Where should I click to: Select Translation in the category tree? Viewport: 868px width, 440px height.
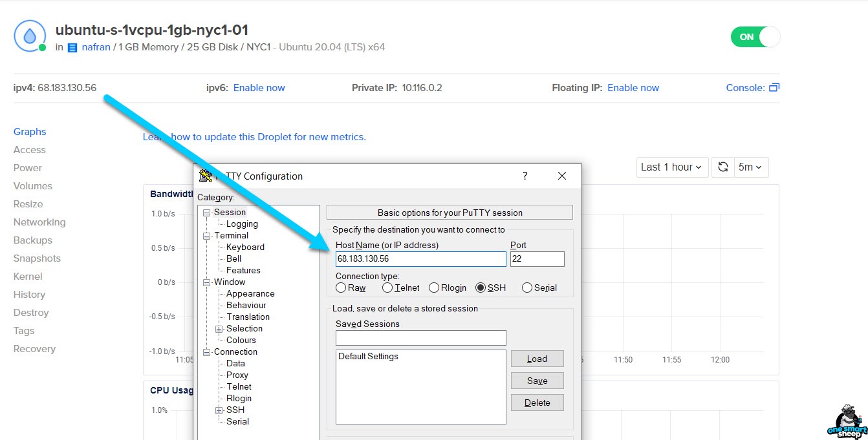(x=248, y=317)
